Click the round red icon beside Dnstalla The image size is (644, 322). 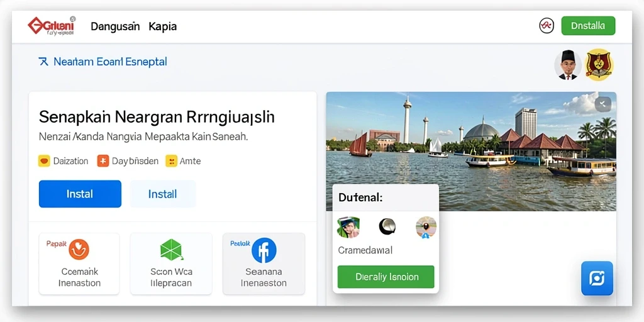[547, 26]
